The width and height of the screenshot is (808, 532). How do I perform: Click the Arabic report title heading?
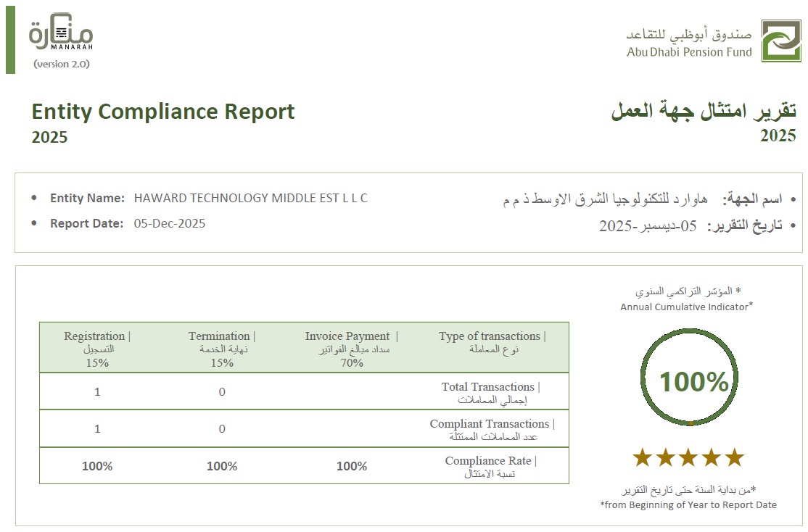tap(703, 112)
